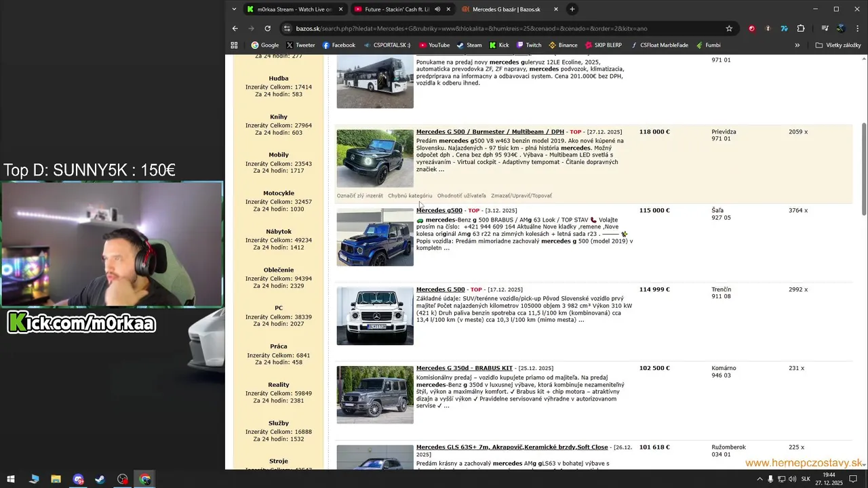View the white Mercedes G 500 photo
The width and height of the screenshot is (868, 488).
tap(375, 316)
